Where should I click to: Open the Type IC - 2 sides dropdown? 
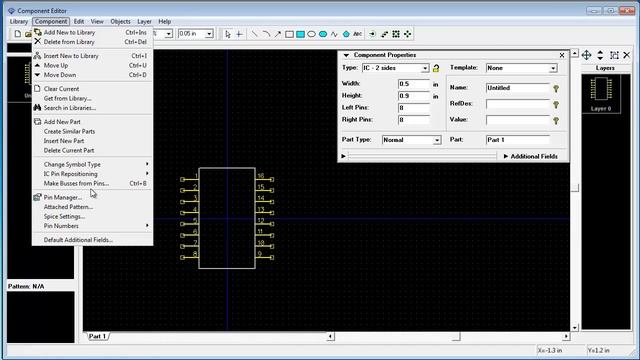click(x=425, y=68)
